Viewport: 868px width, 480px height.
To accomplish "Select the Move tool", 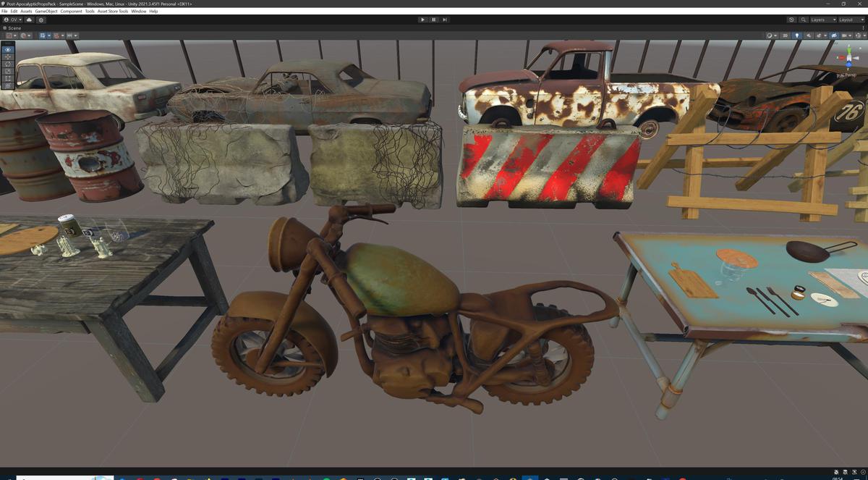I will (x=7, y=56).
